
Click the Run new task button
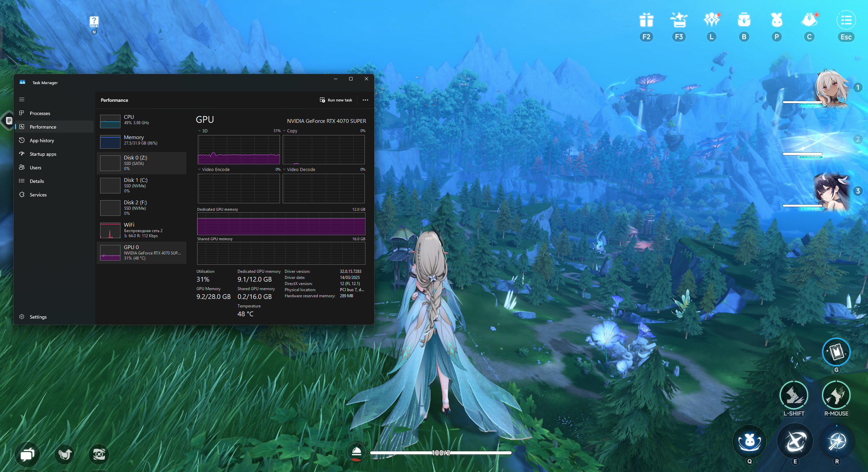[336, 100]
